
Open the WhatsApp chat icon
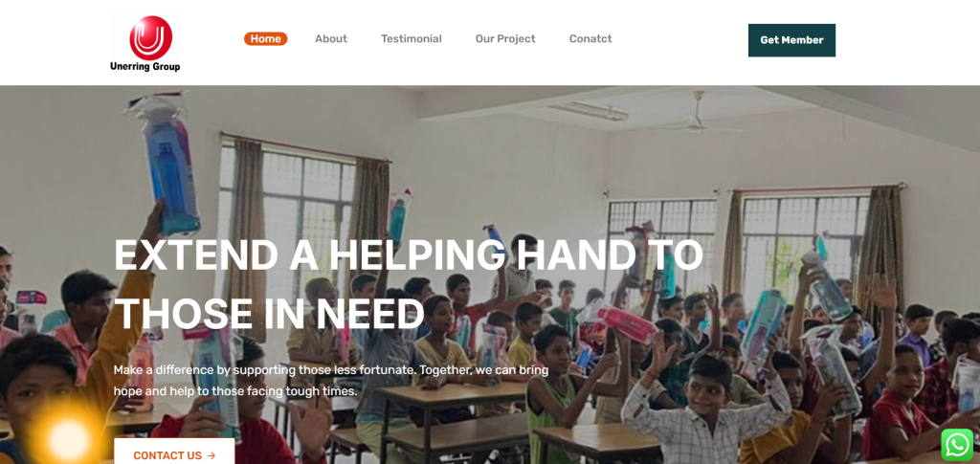[957, 445]
